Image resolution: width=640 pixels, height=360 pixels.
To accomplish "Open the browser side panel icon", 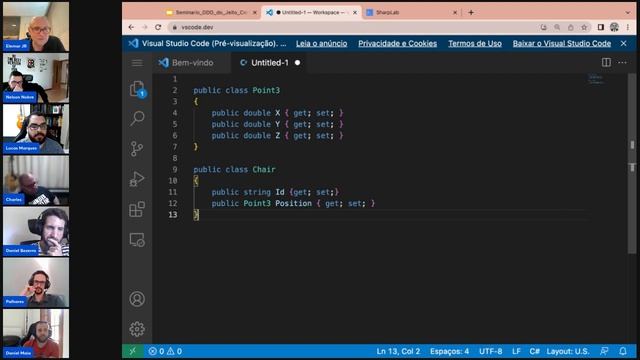I will (x=601, y=27).
